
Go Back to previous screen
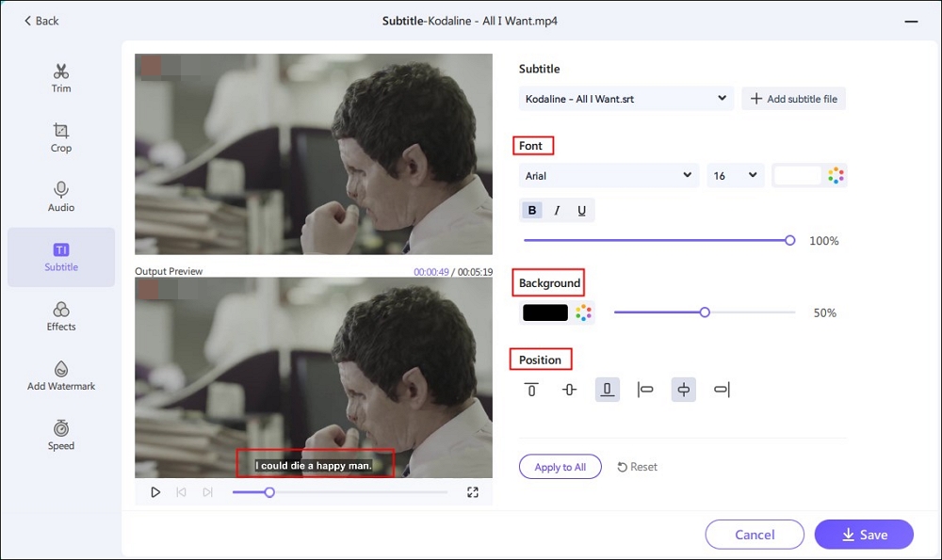(41, 21)
